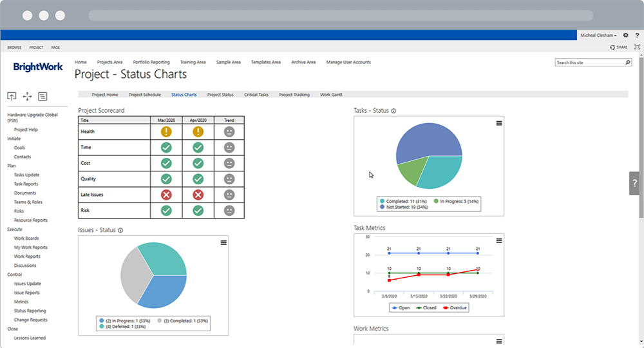
Task: Click the info icon beside Issues - Status
Action: pyautogui.click(x=120, y=230)
